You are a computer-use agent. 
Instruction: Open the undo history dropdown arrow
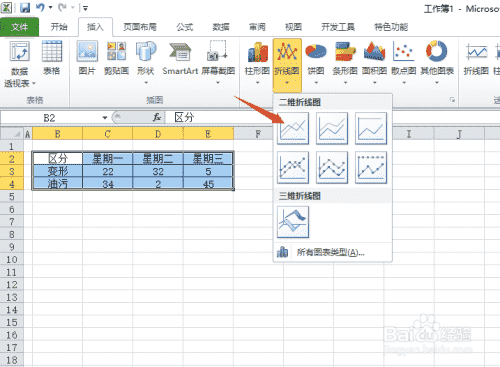click(x=51, y=7)
